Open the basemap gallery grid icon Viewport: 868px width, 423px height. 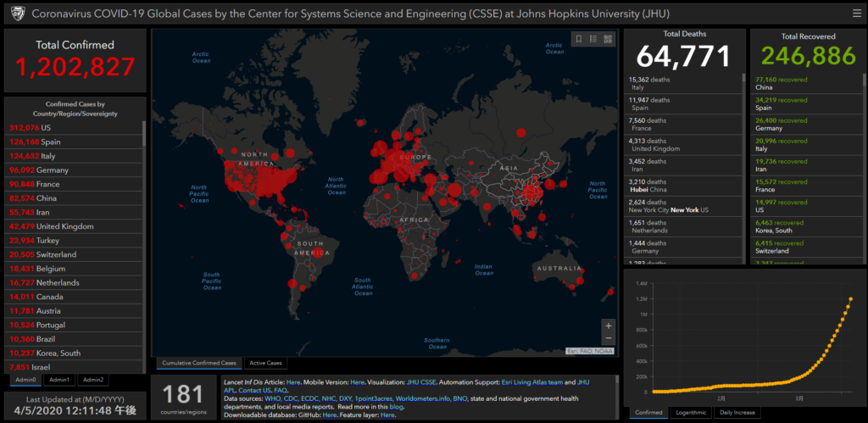pyautogui.click(x=608, y=39)
